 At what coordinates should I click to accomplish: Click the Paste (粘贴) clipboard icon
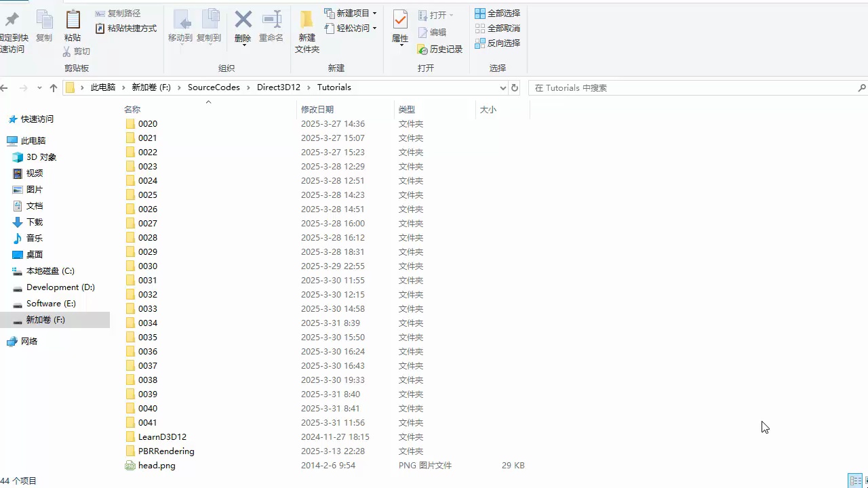pyautogui.click(x=73, y=26)
